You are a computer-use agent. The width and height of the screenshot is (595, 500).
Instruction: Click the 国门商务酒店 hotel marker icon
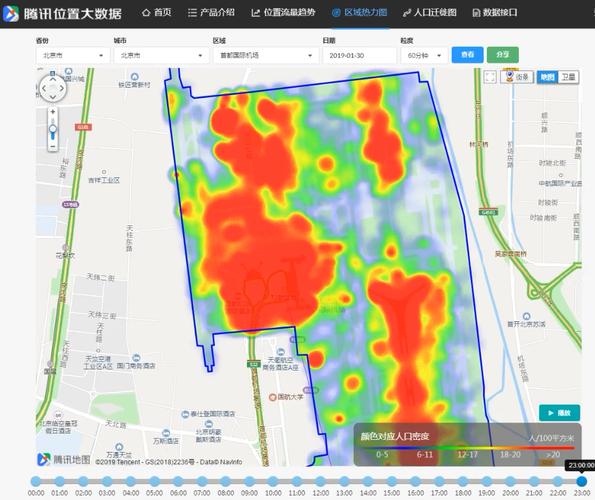(136, 358)
